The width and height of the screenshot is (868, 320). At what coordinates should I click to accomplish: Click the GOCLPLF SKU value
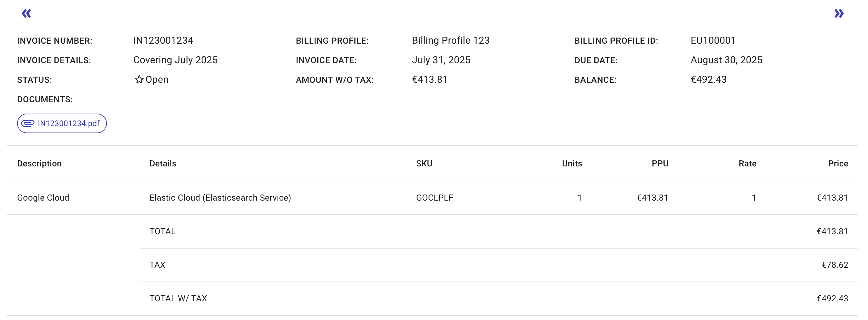pyautogui.click(x=433, y=198)
